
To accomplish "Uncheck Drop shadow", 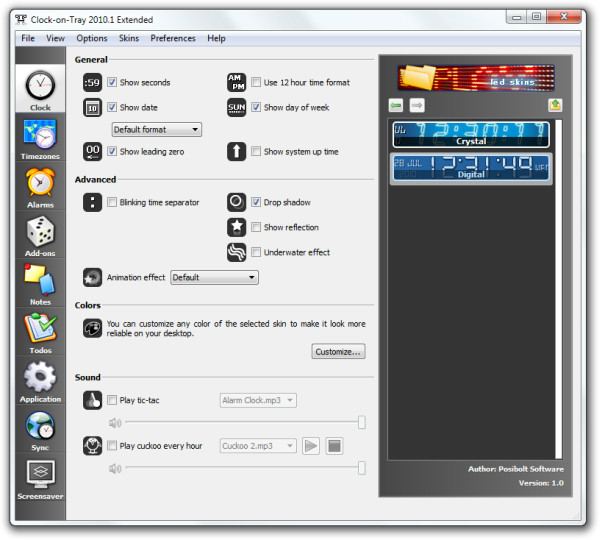I will tap(256, 202).
